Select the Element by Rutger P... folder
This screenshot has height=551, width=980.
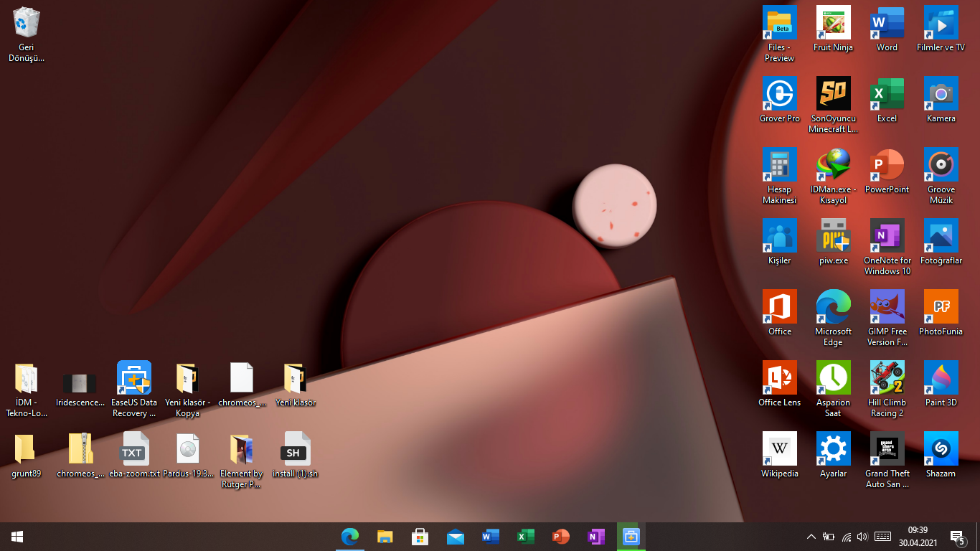(242, 460)
